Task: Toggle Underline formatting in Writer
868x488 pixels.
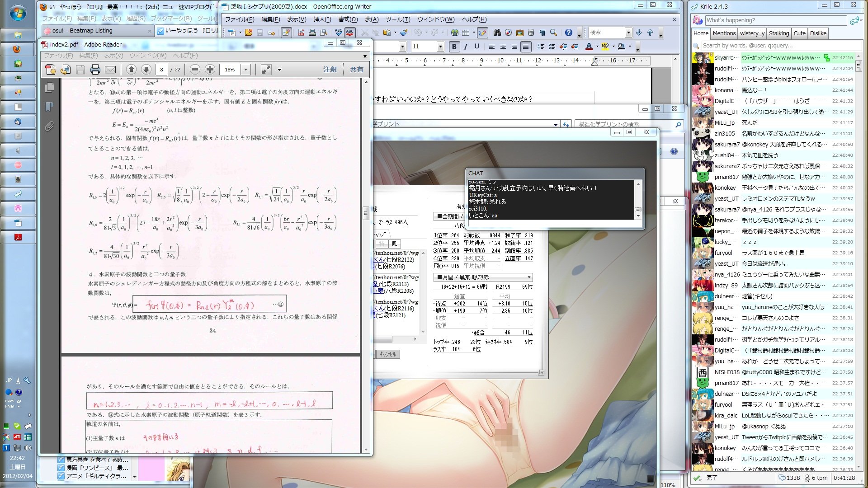Action: pyautogui.click(x=476, y=47)
